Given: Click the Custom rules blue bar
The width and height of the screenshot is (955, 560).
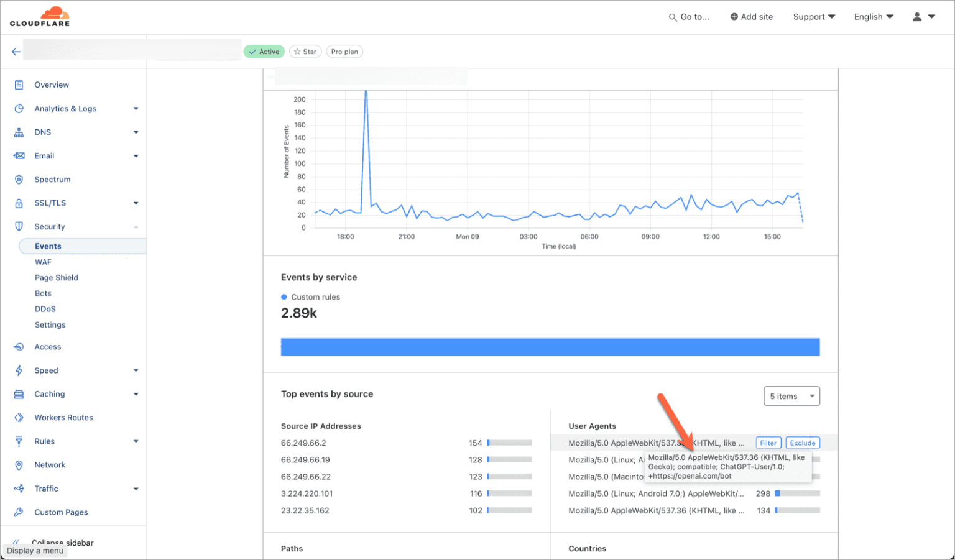Looking at the screenshot, I should click(x=550, y=347).
